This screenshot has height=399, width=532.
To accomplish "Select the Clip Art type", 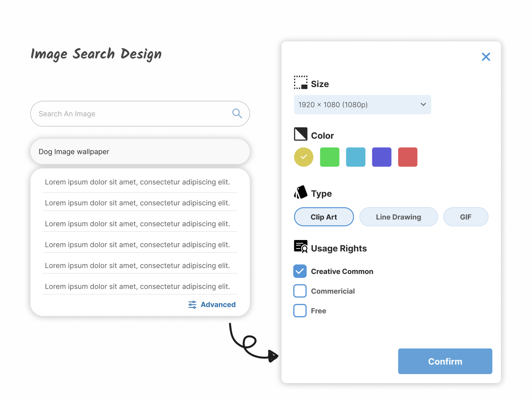I will pyautogui.click(x=324, y=217).
